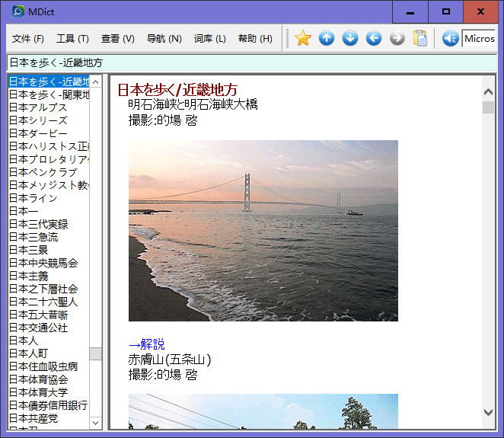Screen dimensions: 504x438
Task: Click the word list scrollbar up arrow
Action: (96, 82)
